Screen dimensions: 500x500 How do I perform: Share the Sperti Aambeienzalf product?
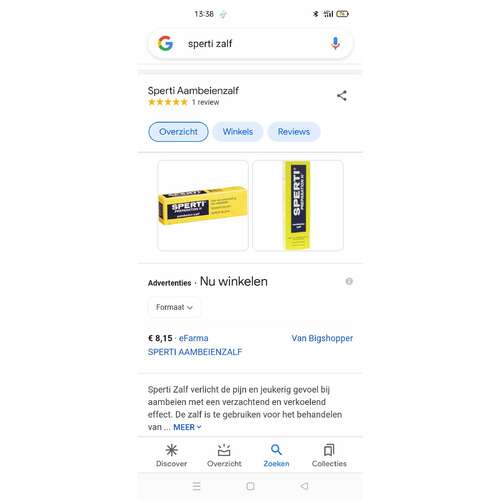342,96
